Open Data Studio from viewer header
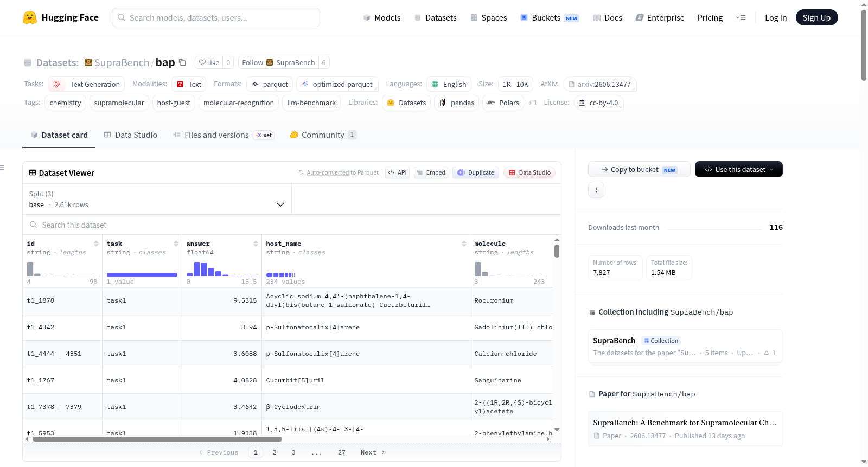Viewport: 868px width, 467px height. (x=529, y=172)
